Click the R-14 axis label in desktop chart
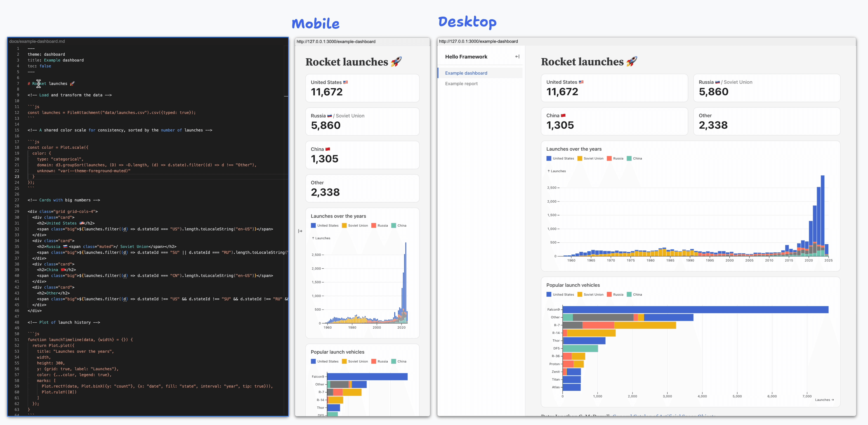 coord(556,333)
